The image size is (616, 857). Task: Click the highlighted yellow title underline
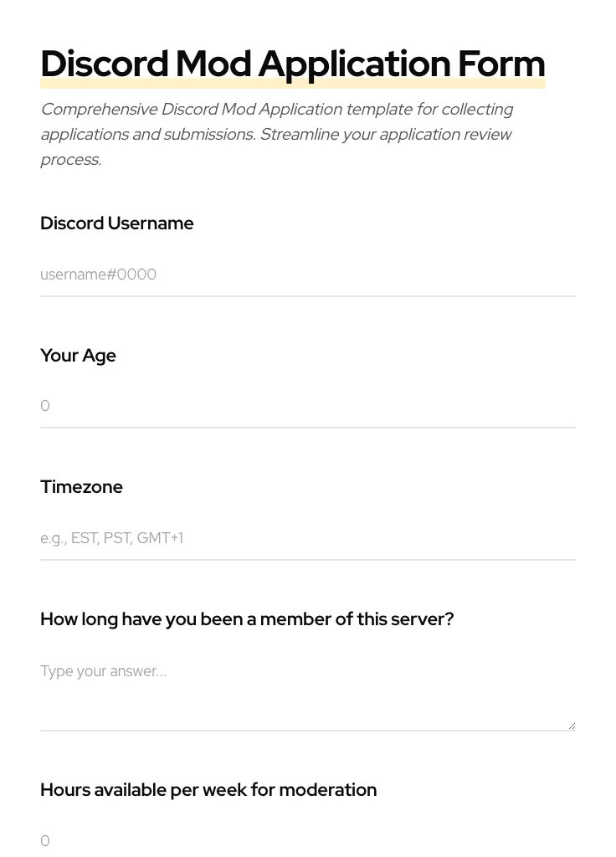292,84
